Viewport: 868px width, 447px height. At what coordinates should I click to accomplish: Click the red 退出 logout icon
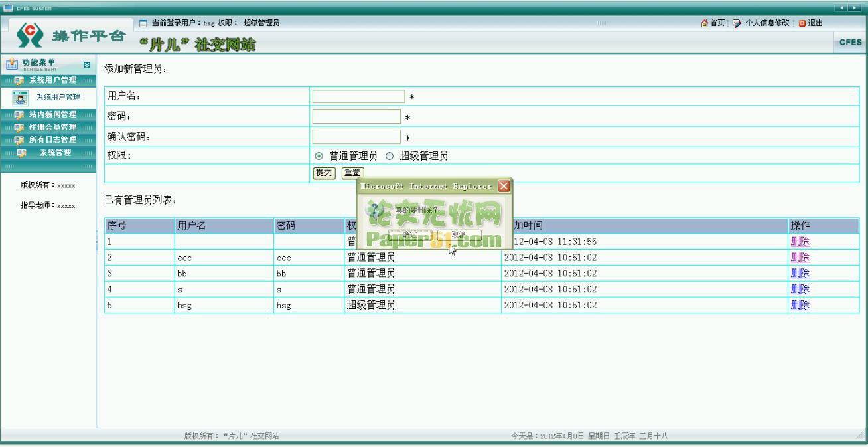point(802,23)
